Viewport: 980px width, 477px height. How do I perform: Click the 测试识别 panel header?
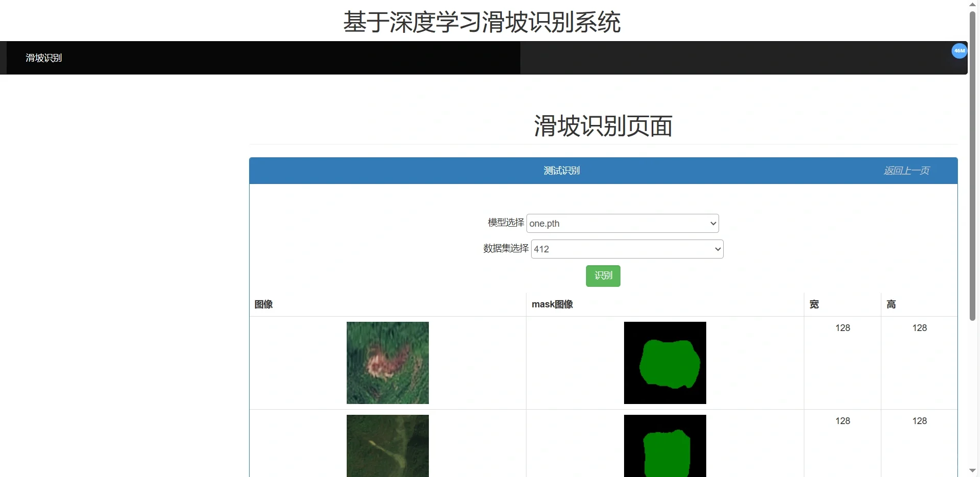click(x=561, y=170)
